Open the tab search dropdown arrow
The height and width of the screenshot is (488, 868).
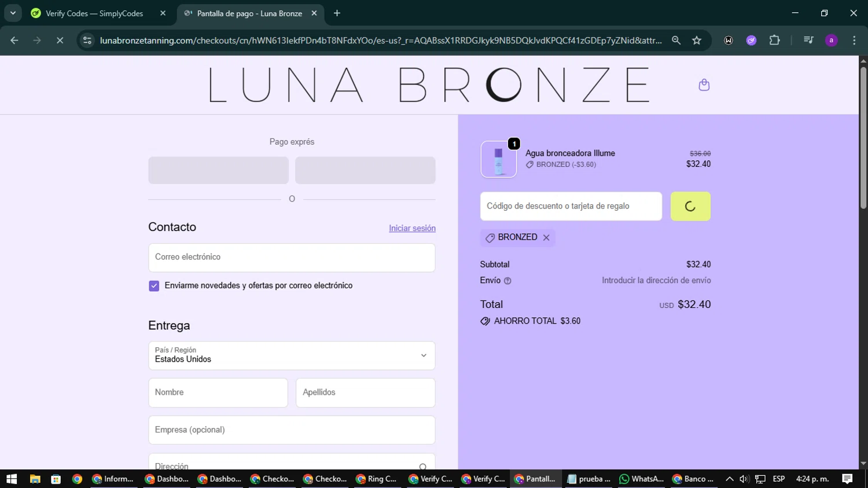[13, 13]
